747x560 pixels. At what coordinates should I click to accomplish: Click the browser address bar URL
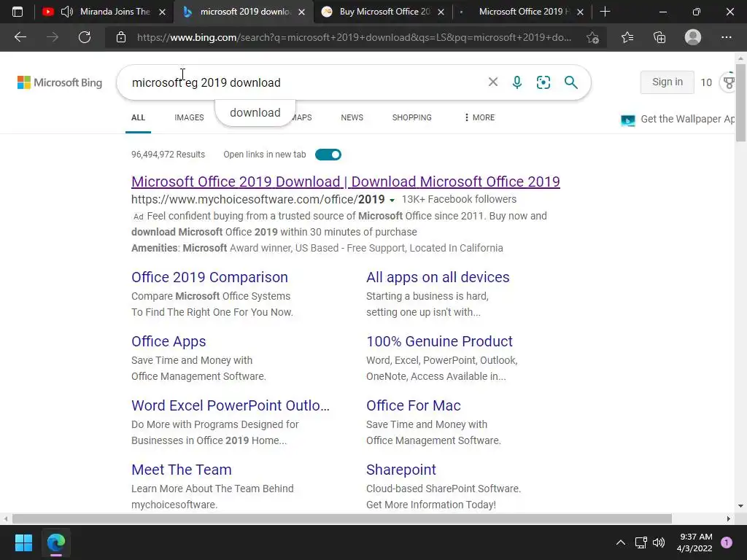click(354, 37)
